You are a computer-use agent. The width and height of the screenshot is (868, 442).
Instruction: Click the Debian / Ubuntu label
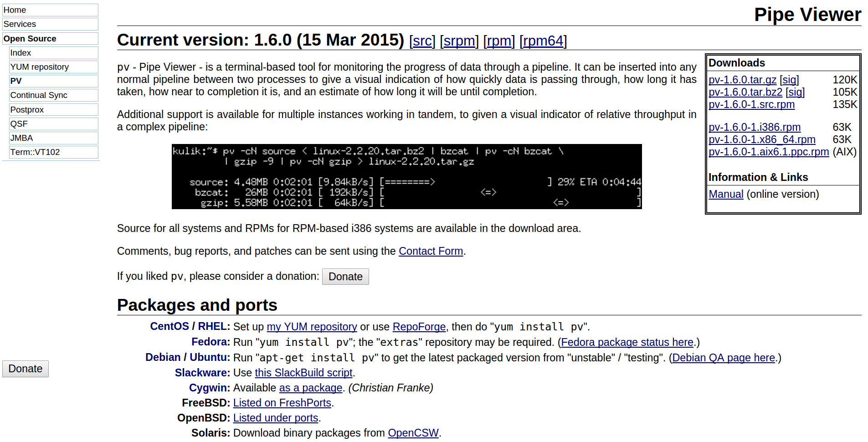[188, 358]
